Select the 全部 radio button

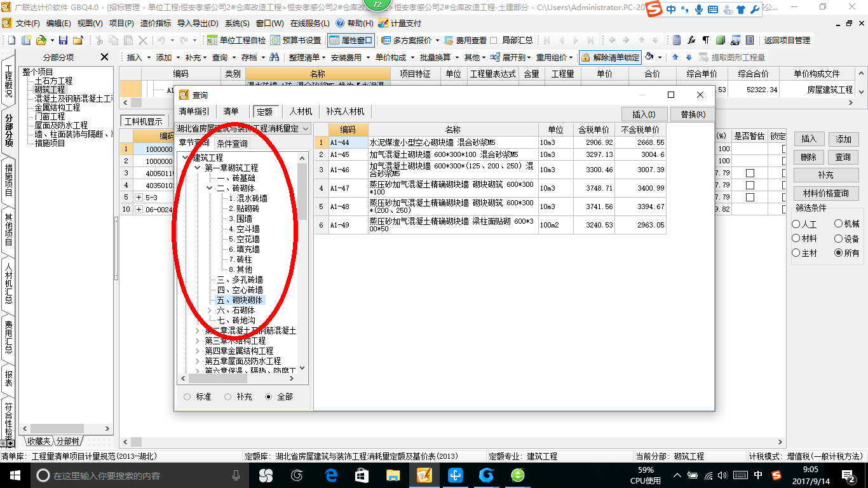pos(268,396)
